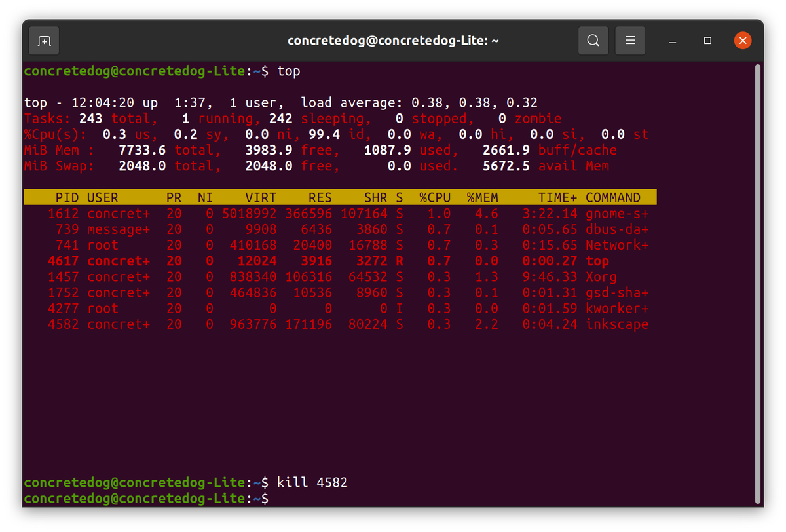The width and height of the screenshot is (786, 532).
Task: Select the Xorg process row
Action: coord(327,276)
